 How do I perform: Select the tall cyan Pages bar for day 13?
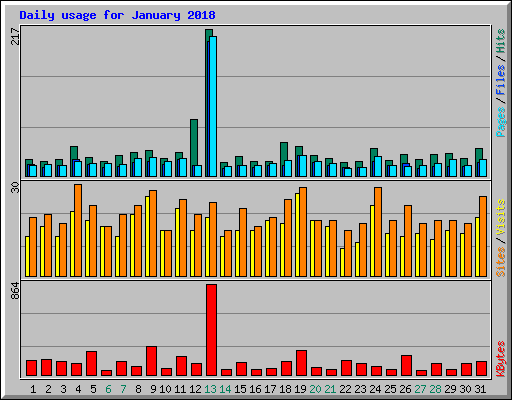point(213,106)
